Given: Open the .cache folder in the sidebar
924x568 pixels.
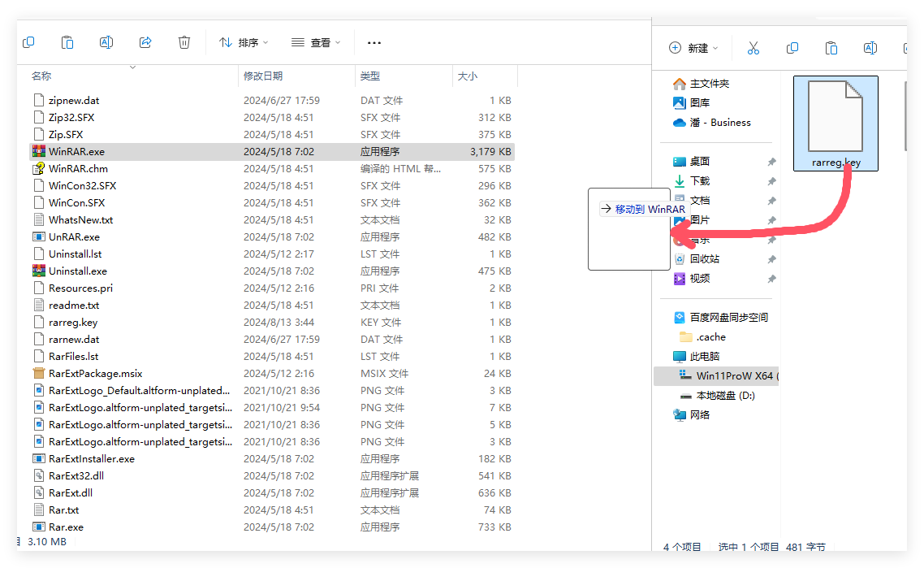Looking at the screenshot, I should click(x=710, y=336).
